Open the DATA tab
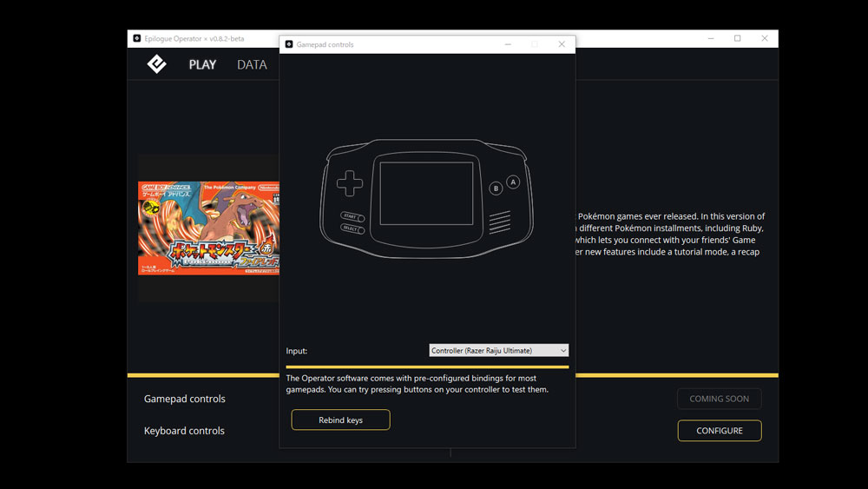This screenshot has width=868, height=489. 252,65
